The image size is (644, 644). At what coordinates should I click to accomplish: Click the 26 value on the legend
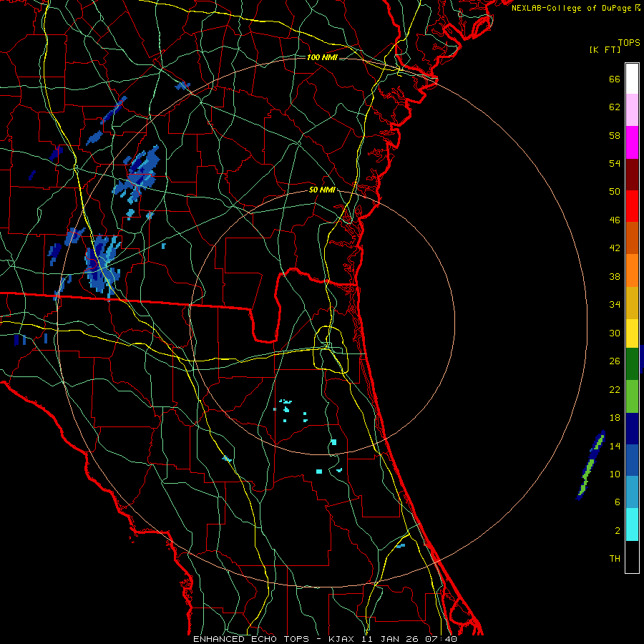615,361
